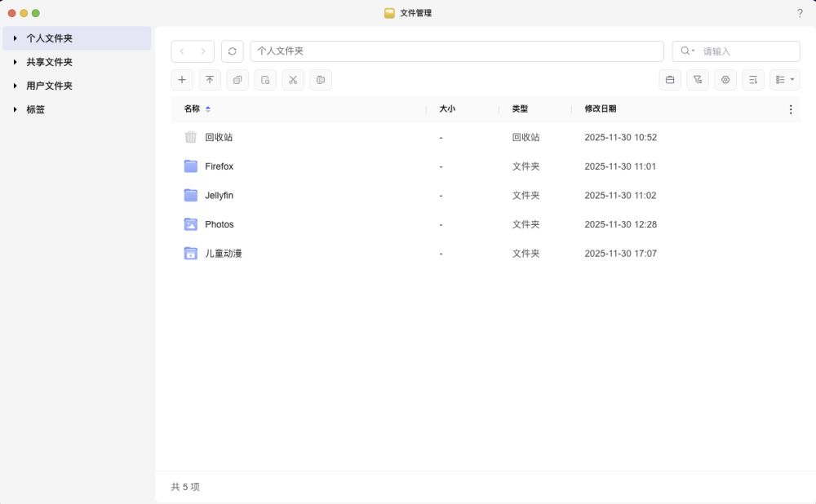Minimize the window with yellow button

pyautogui.click(x=24, y=13)
